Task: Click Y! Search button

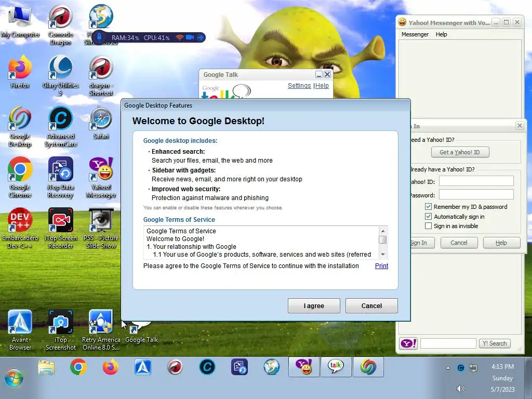Action: click(495, 343)
